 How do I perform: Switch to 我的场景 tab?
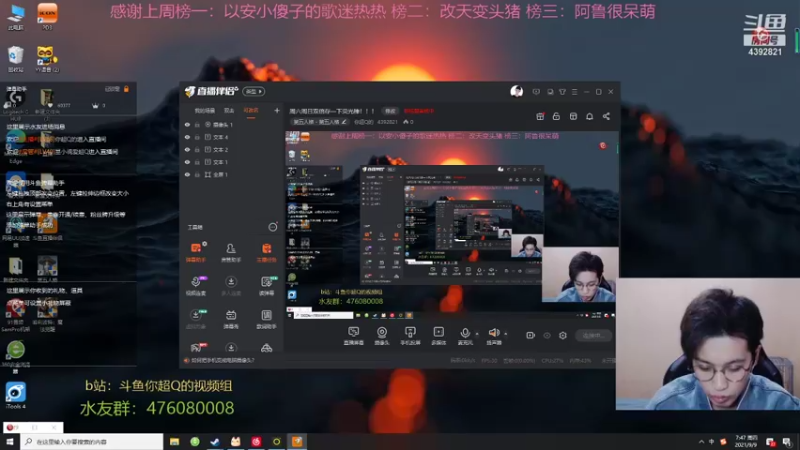click(x=205, y=110)
